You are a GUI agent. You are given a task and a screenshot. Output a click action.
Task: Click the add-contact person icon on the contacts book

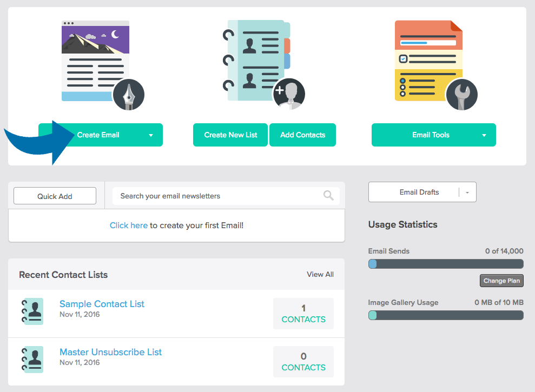point(289,94)
